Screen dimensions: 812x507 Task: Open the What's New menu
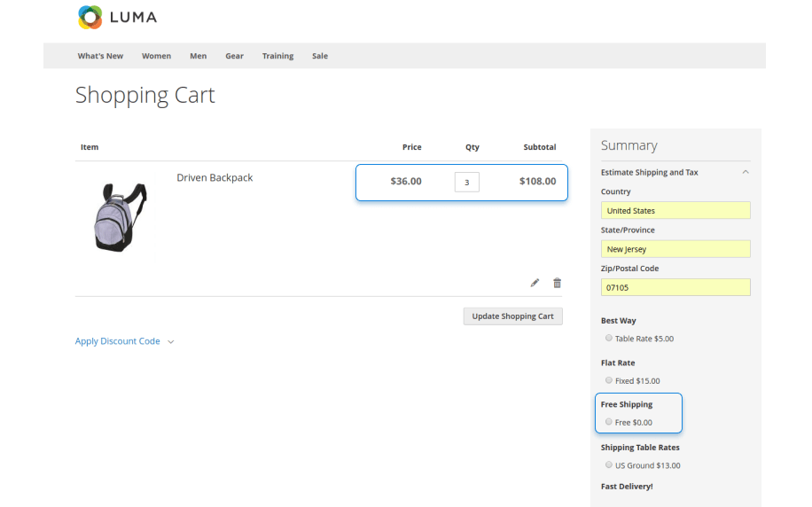[x=100, y=56]
